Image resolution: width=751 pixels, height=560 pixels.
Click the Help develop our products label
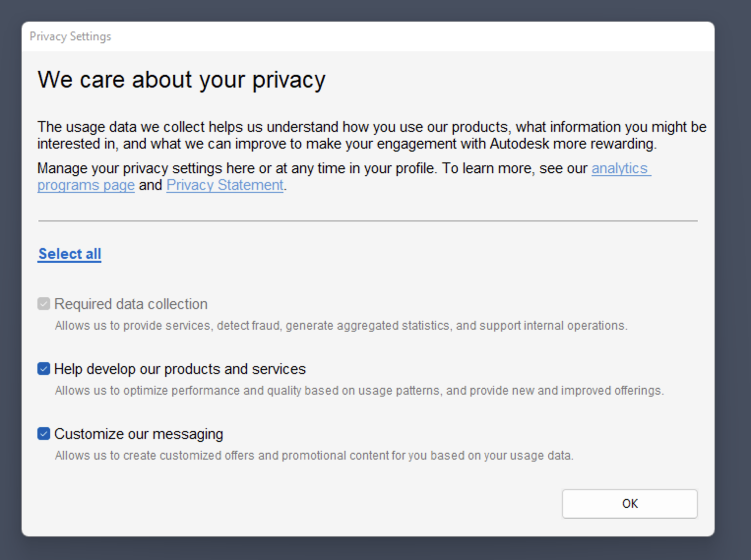tap(180, 369)
